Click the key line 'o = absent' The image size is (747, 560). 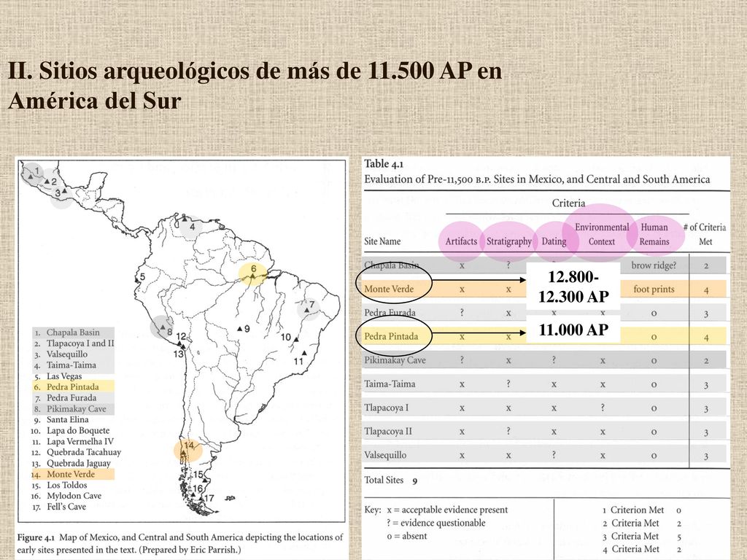(x=407, y=536)
